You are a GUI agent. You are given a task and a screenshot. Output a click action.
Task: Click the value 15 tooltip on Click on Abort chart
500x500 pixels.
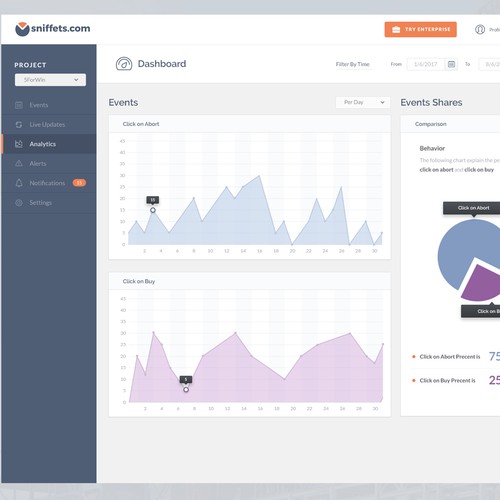coord(153,200)
